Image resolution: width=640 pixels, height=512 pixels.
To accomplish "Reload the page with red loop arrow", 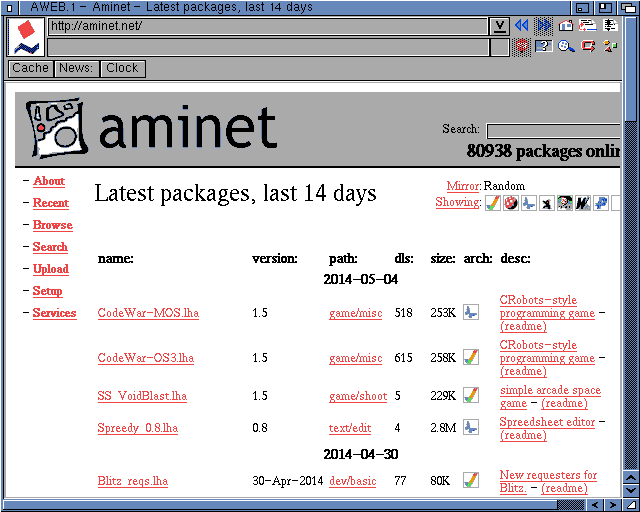I will tap(588, 46).
